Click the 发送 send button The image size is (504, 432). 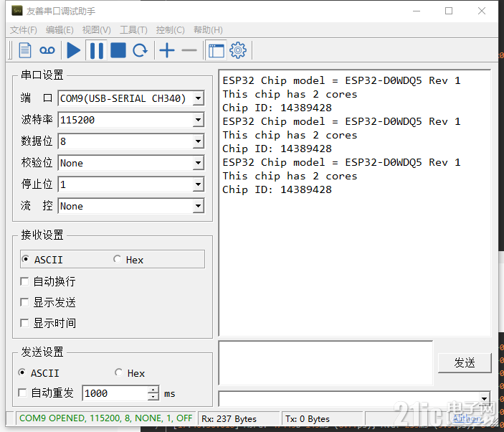(x=465, y=363)
